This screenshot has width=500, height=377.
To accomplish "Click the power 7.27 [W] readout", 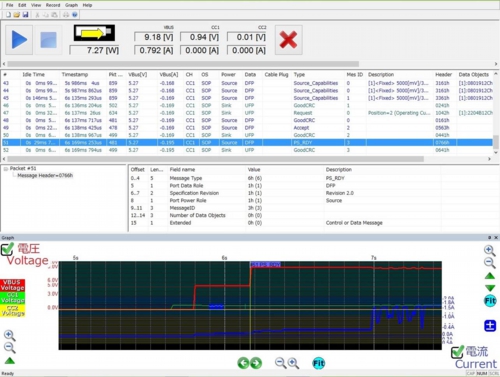I will tap(94, 50).
